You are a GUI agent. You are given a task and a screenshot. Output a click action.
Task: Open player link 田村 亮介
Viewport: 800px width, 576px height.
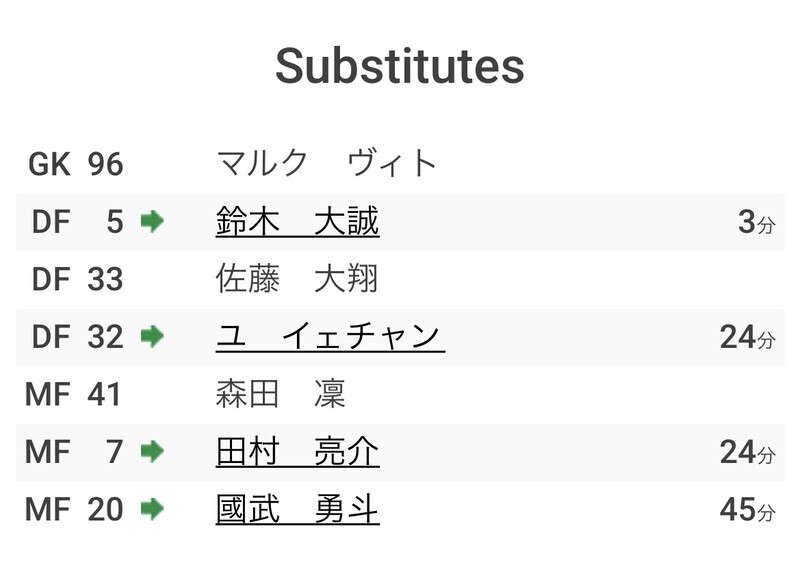click(x=297, y=452)
